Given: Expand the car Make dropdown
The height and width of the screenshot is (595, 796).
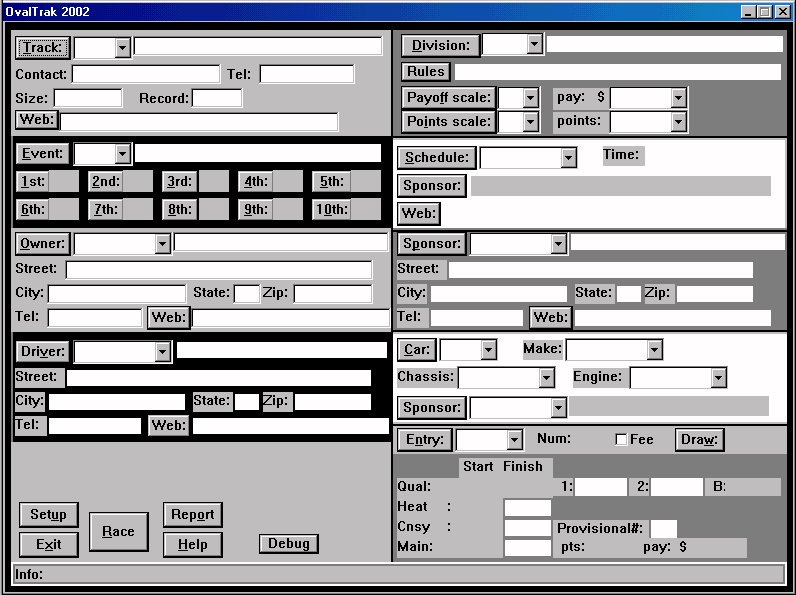Looking at the screenshot, I should pyautogui.click(x=654, y=350).
